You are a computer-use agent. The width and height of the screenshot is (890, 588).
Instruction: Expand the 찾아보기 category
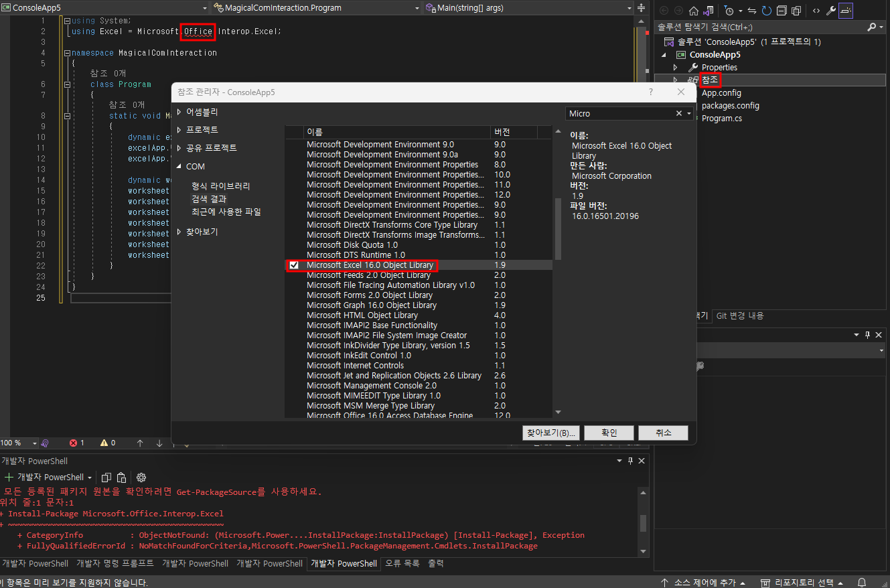click(x=179, y=232)
